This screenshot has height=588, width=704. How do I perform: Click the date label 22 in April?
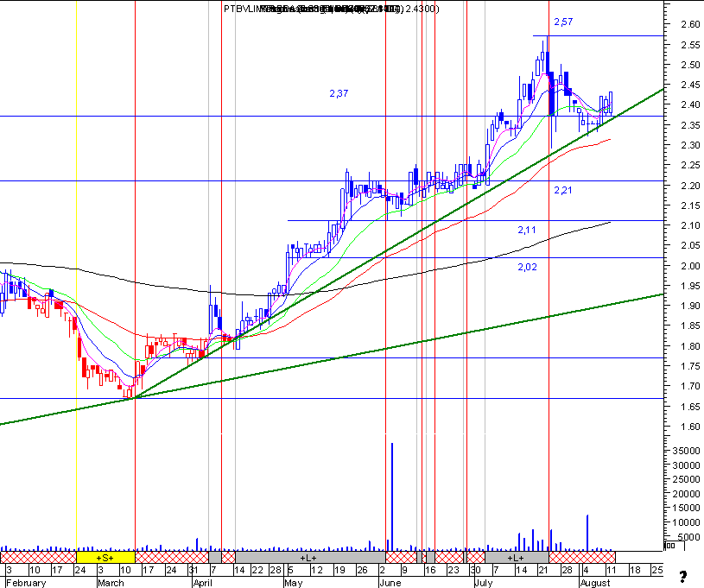click(257, 570)
